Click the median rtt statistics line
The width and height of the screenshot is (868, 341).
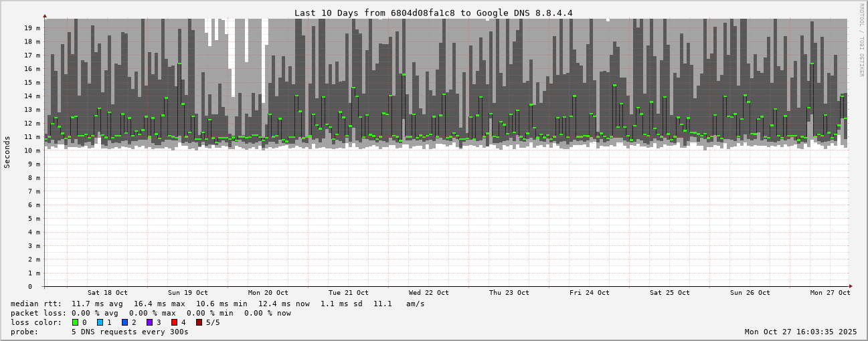click(218, 304)
